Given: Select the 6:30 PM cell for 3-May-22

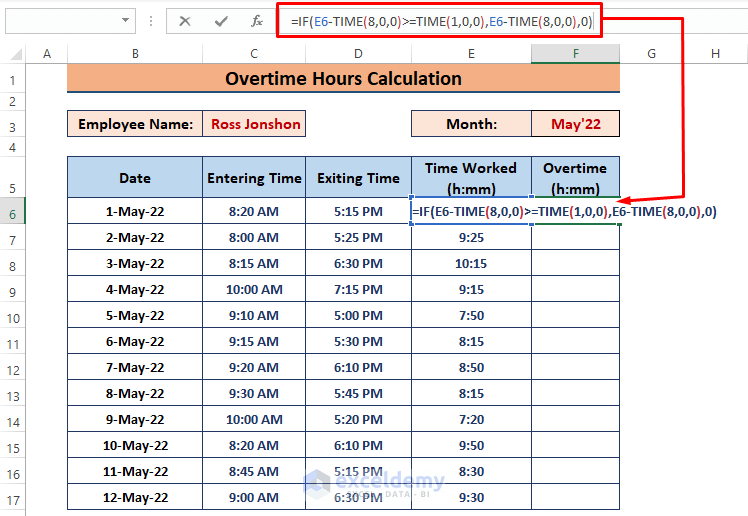Looking at the screenshot, I should click(x=358, y=263).
